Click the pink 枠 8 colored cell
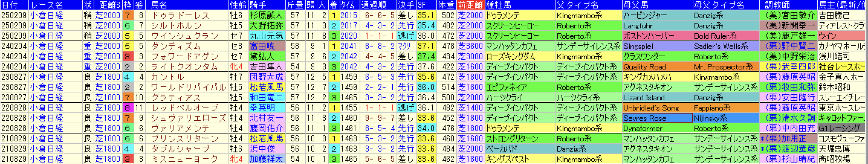Image resolution: width=868 pixels, height=164 pixels. coord(127,108)
